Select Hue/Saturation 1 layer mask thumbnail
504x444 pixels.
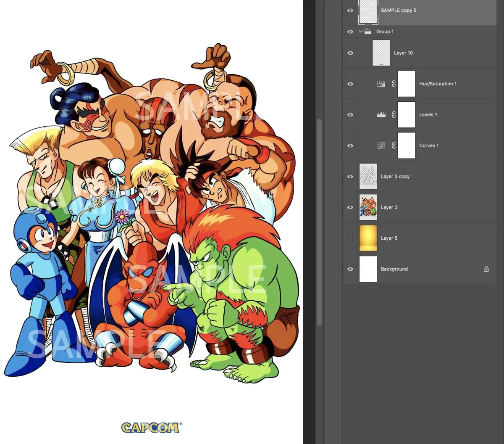(407, 84)
